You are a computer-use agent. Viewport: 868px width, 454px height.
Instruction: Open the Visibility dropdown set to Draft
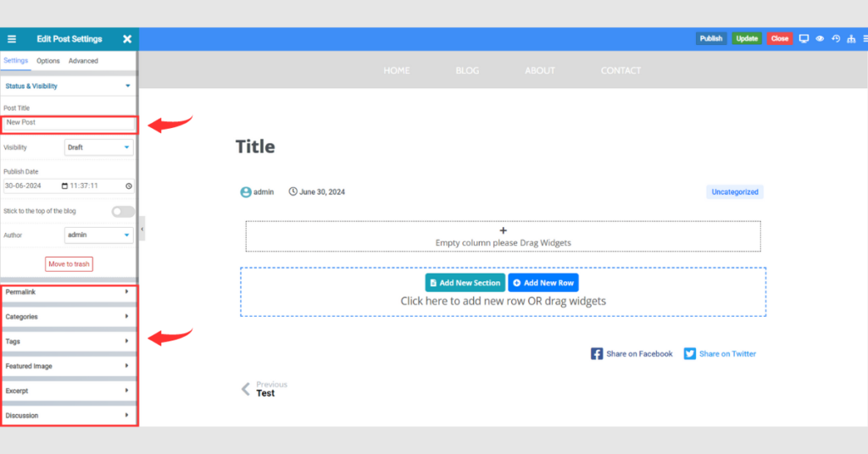click(98, 147)
